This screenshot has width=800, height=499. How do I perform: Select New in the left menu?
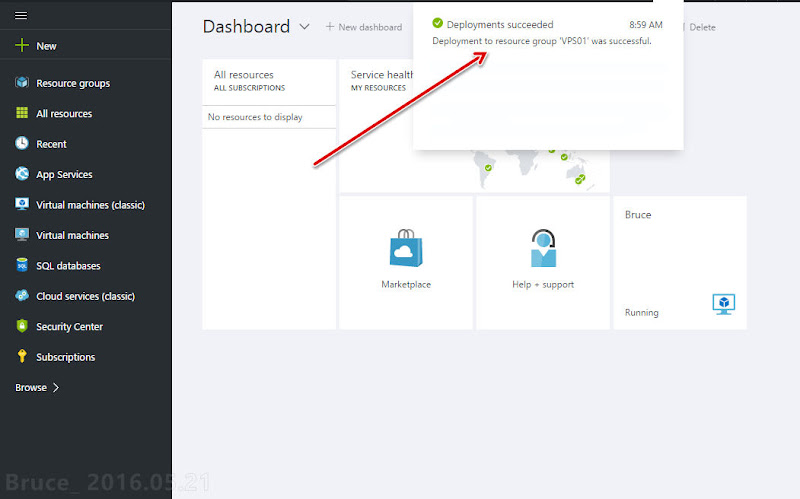tap(46, 46)
